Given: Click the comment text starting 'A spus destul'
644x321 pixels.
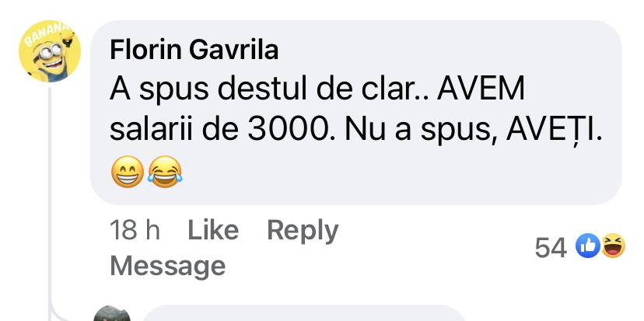Looking at the screenshot, I should (355, 110).
